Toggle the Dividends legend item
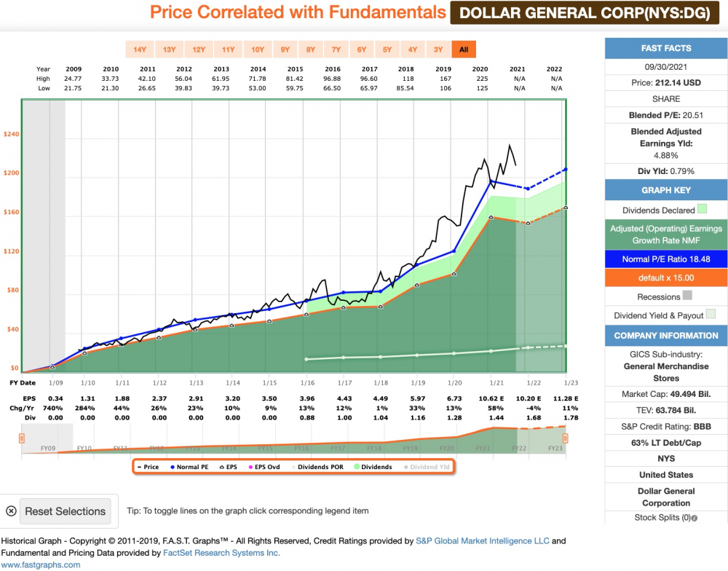The width and height of the screenshot is (728, 571). click(x=373, y=467)
